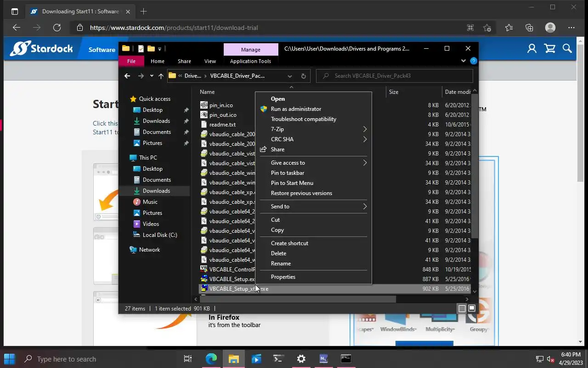The width and height of the screenshot is (588, 368).
Task: Expand the 7-Zip submenu
Action: (313, 129)
